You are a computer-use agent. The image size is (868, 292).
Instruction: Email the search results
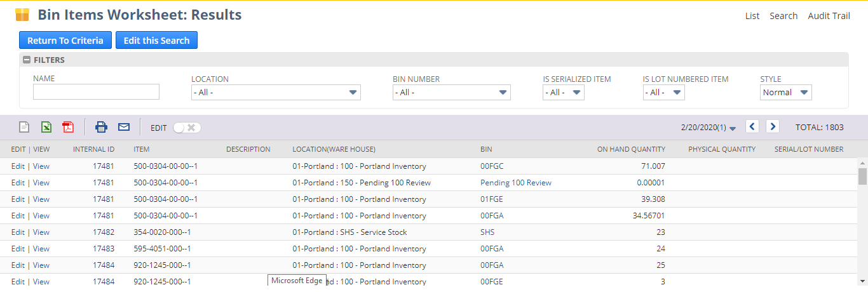124,127
